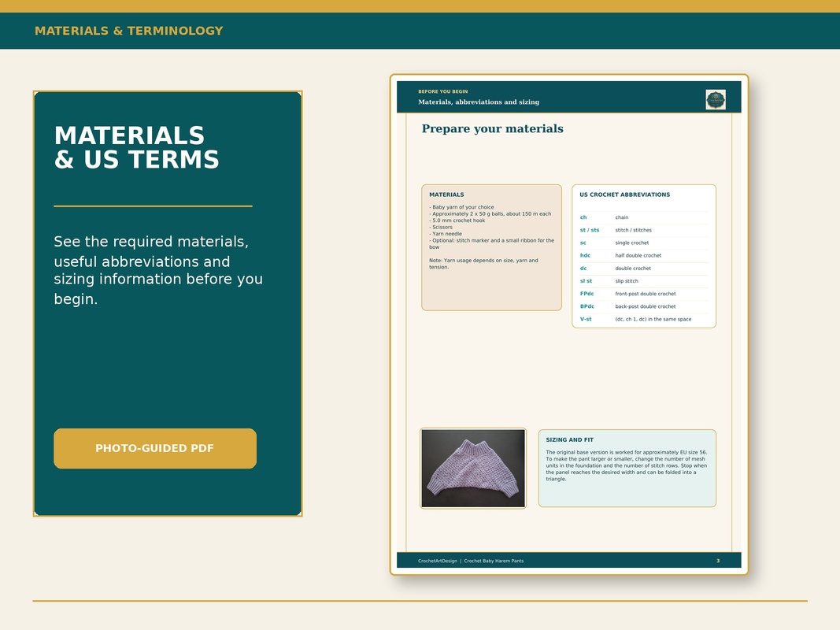Click the 'hdc' half double crochet row

tap(644, 255)
